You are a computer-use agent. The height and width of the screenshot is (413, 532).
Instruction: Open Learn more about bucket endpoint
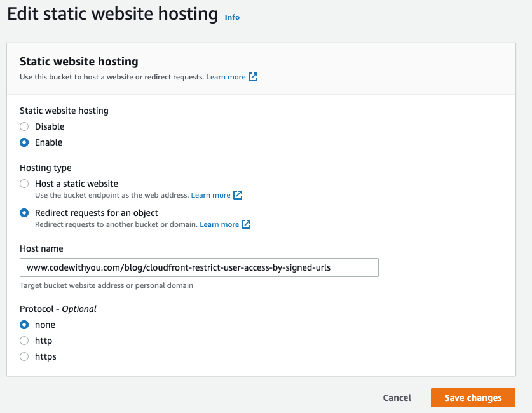(x=210, y=195)
